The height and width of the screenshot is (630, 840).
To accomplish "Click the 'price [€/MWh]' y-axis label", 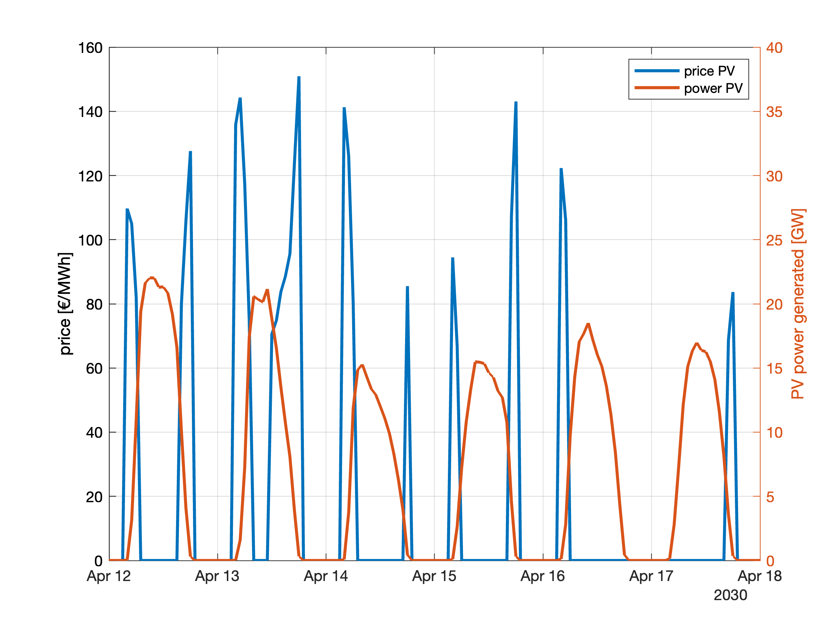I will (65, 304).
